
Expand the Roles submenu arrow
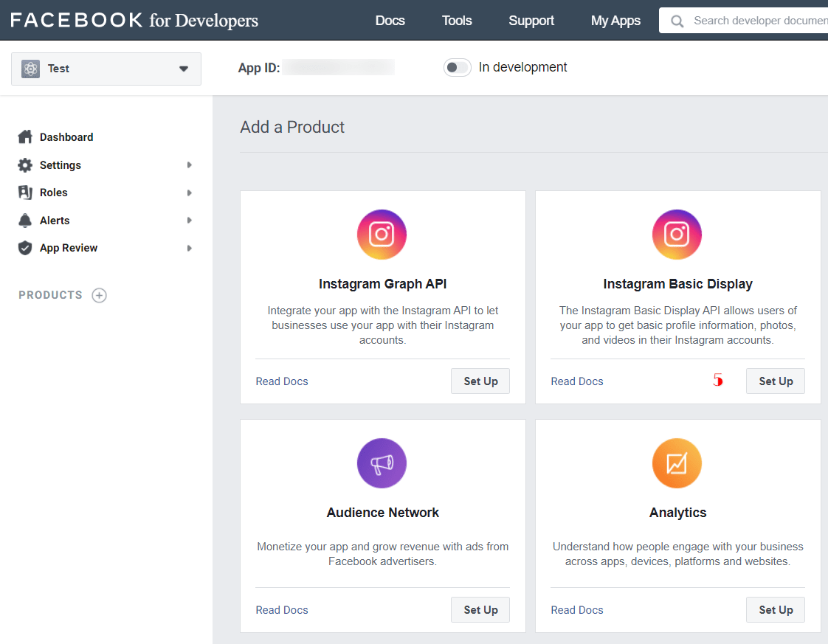[189, 193]
